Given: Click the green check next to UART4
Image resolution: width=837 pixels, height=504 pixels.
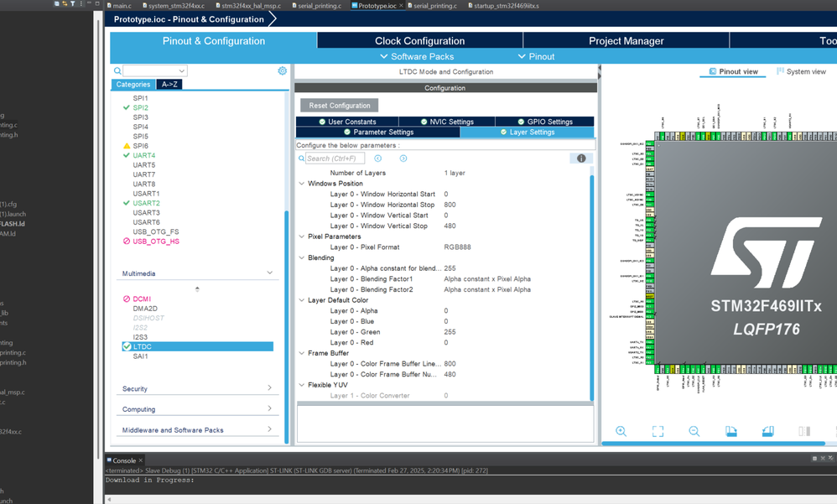Looking at the screenshot, I should coord(127,155).
